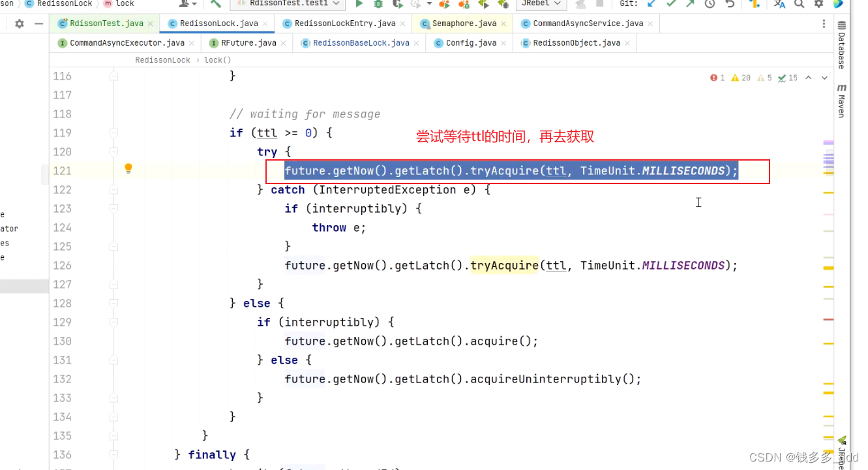868x470 pixels.
Task: Close the Semaphore.java tab
Action: click(502, 24)
